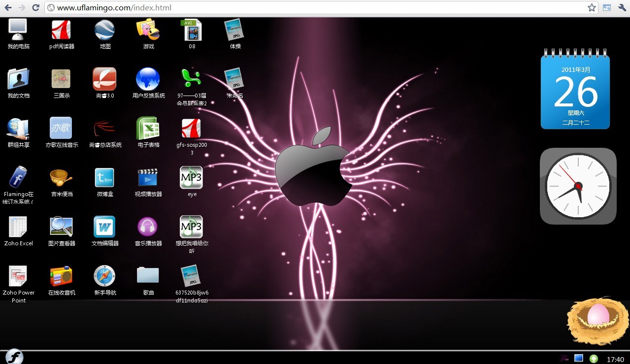Open the Flamingo start button in taskbar
The image size is (630, 364).
pyautogui.click(x=14, y=357)
